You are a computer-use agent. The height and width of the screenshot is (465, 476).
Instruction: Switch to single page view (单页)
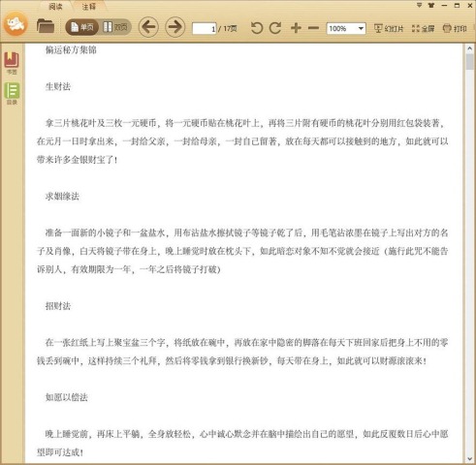click(82, 27)
